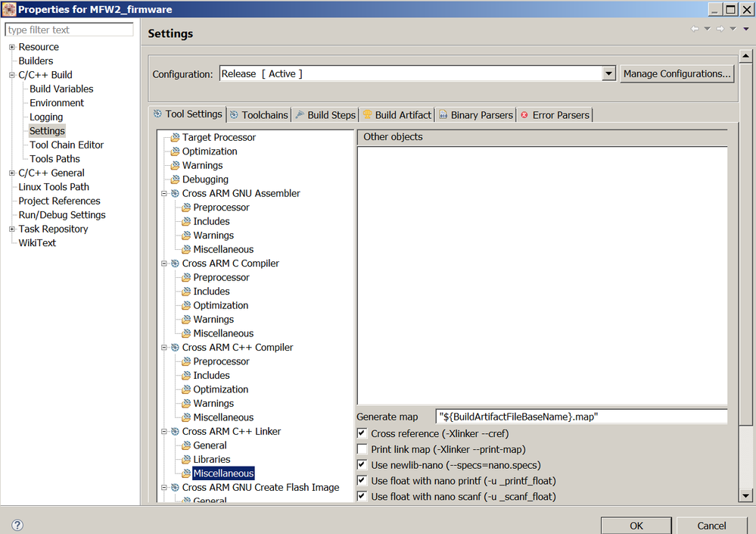Image resolution: width=756 pixels, height=534 pixels.
Task: Click the Cross ARM GNU Assembler tool icon
Action: (175, 193)
